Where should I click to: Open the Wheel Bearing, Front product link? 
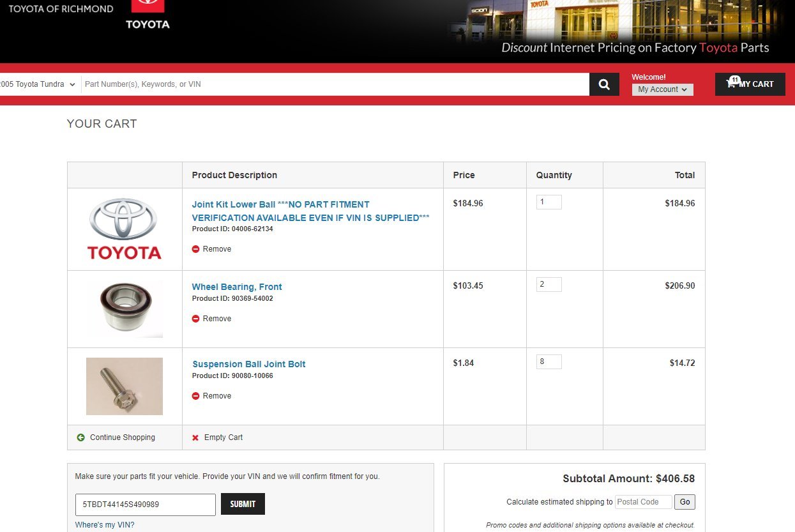click(x=237, y=287)
